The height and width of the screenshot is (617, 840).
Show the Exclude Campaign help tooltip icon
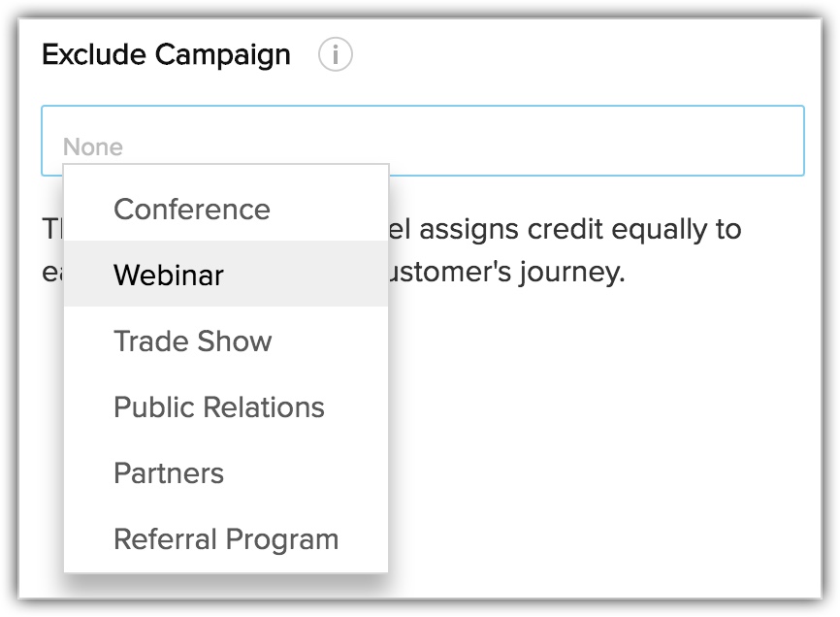pos(335,55)
